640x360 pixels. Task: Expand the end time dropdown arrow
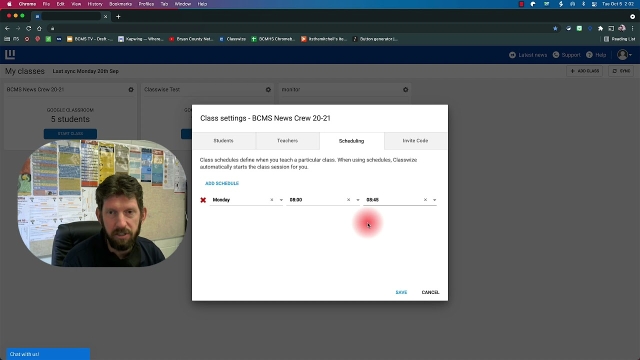click(x=434, y=200)
